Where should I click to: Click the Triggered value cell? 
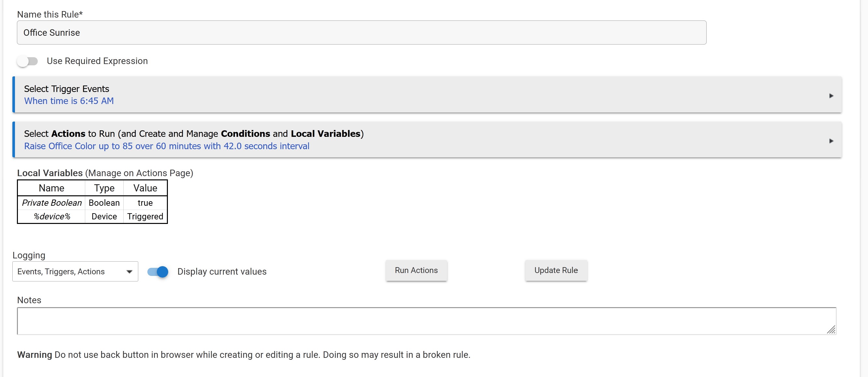[145, 216]
